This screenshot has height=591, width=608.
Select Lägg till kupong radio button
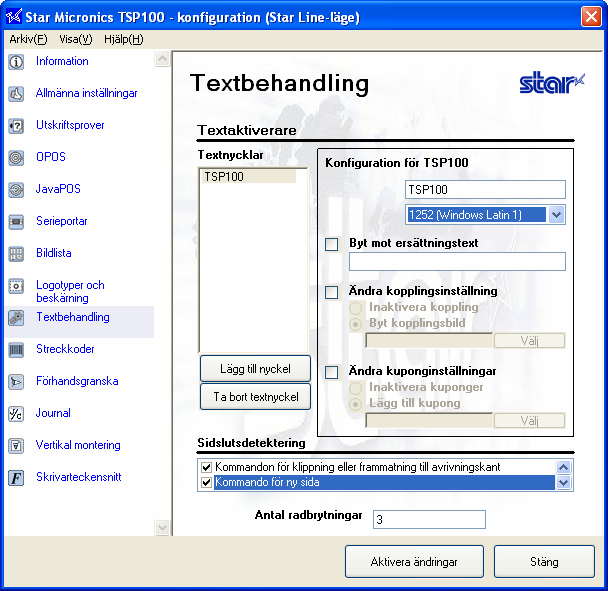(x=356, y=405)
